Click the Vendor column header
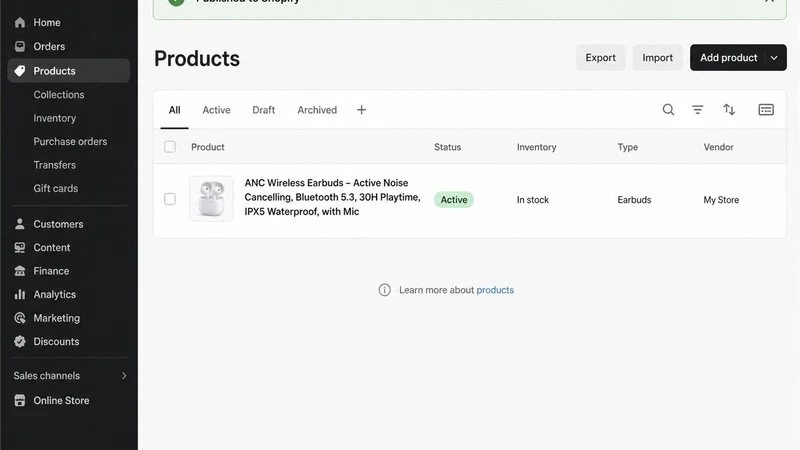Screen dimensions: 800x450 click(x=718, y=147)
